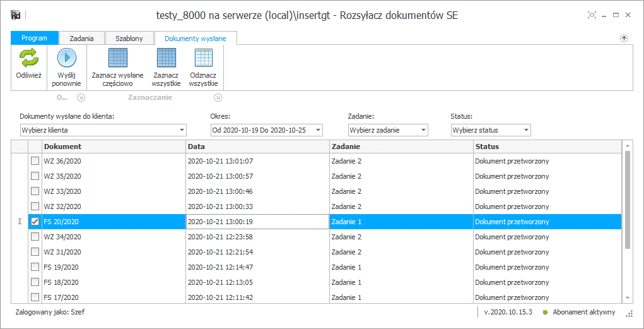644x329 pixels.
Task: Click the focus mode icon in title bar
Action: pos(592,15)
